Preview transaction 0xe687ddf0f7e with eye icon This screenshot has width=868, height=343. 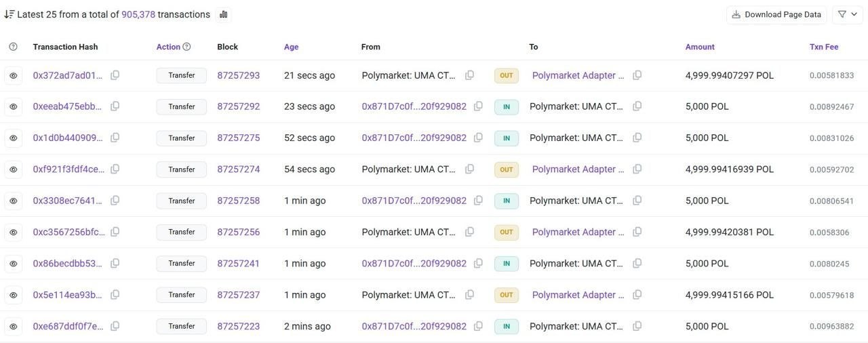(x=13, y=326)
